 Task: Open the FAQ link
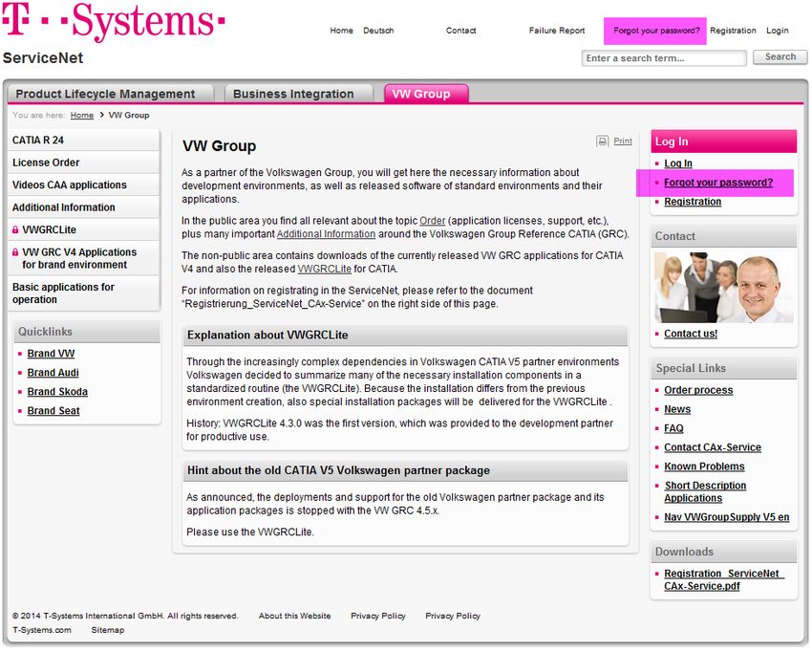pos(673,428)
